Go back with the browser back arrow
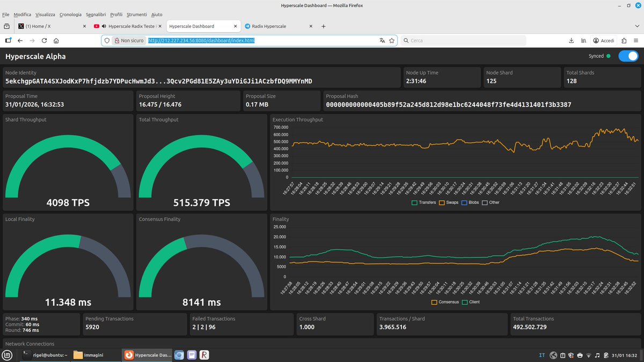Image resolution: width=644 pixels, height=362 pixels. (x=20, y=40)
